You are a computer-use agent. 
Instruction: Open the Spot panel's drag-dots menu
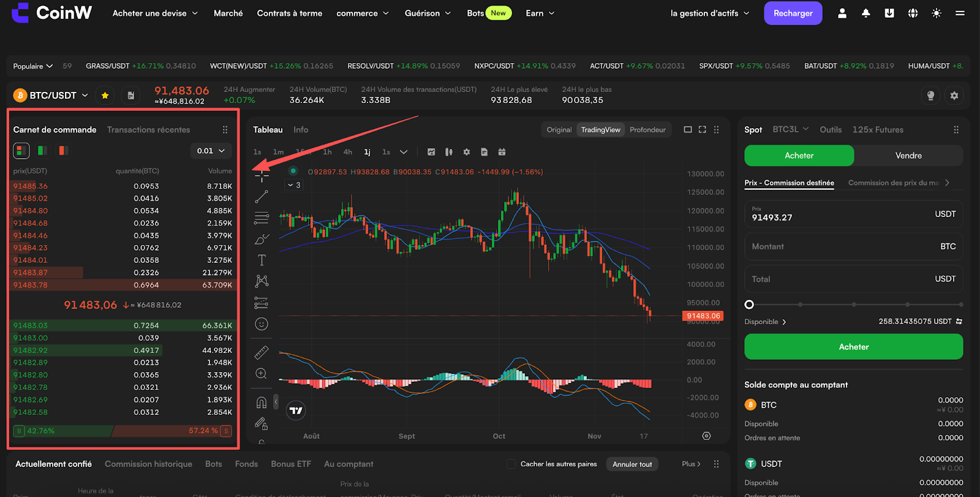(956, 130)
